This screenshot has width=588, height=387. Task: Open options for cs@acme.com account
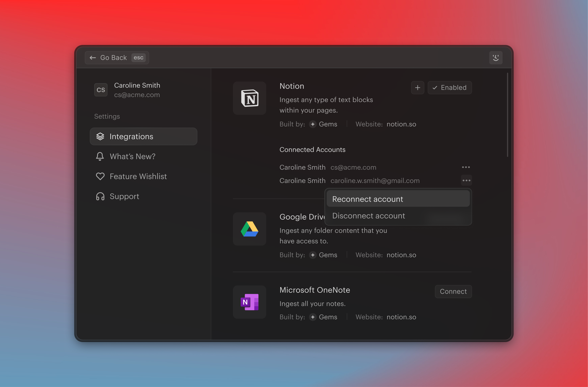click(466, 167)
